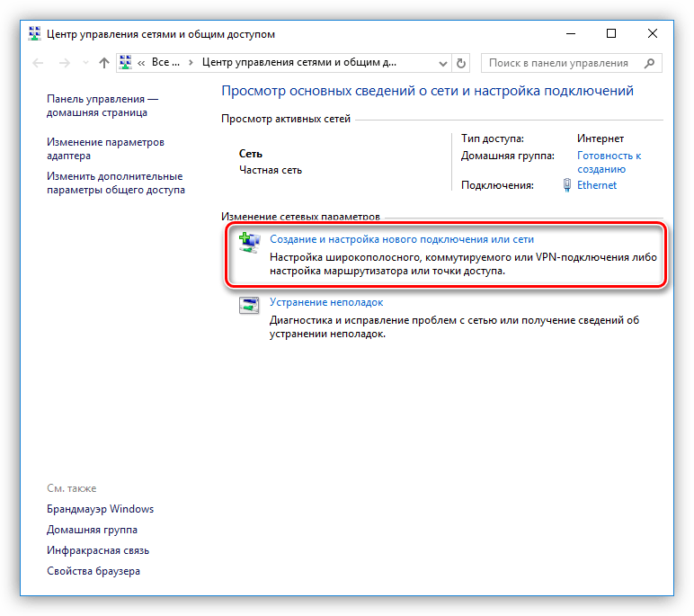Open Инфракрасная связь link

98,550
